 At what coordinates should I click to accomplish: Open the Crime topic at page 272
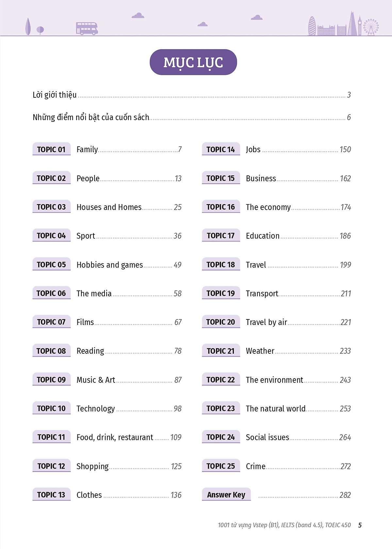pos(277,466)
